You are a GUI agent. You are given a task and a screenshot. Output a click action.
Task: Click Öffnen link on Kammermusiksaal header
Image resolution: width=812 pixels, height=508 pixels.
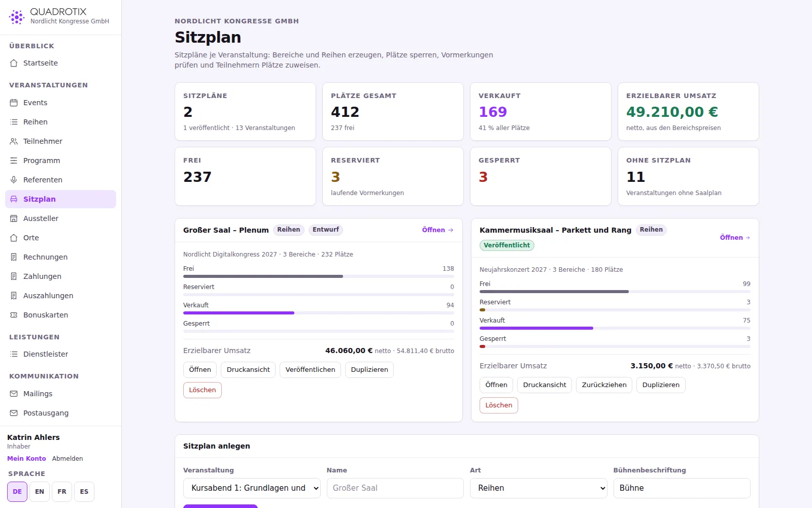735,238
